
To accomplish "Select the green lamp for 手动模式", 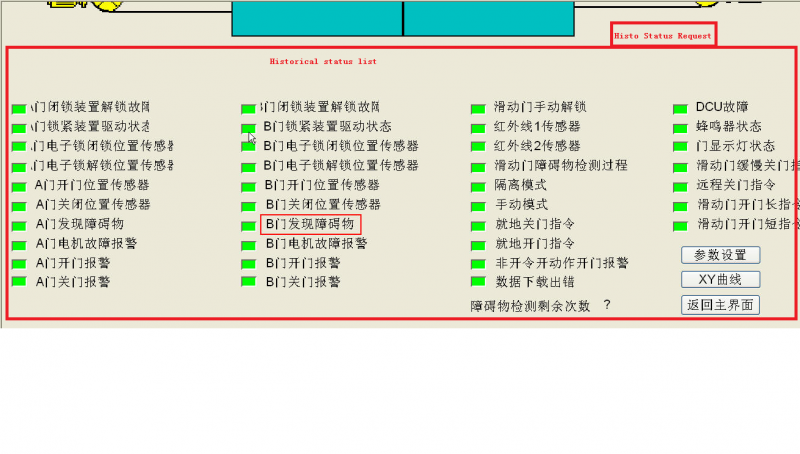I will click(x=478, y=207).
